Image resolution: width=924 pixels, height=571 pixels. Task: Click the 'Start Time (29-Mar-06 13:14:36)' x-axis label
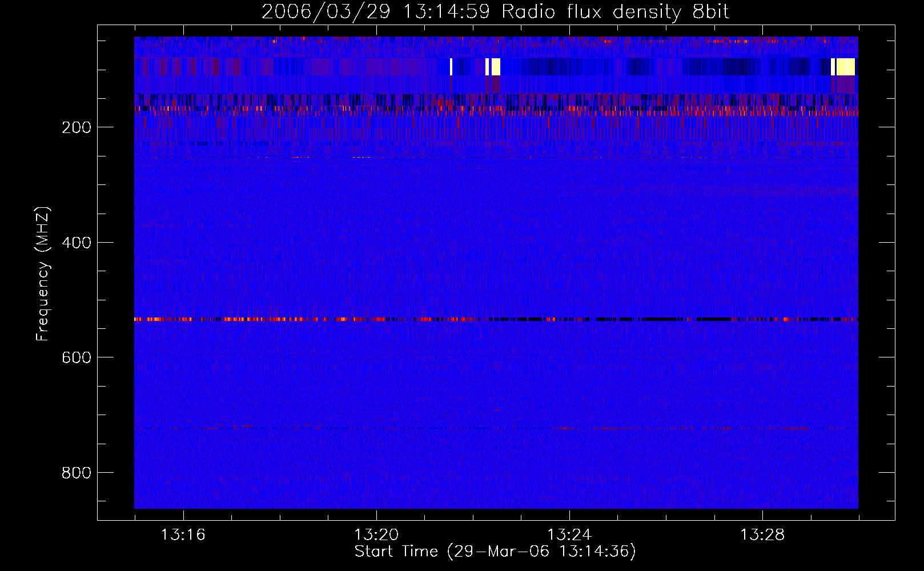pyautogui.click(x=495, y=552)
